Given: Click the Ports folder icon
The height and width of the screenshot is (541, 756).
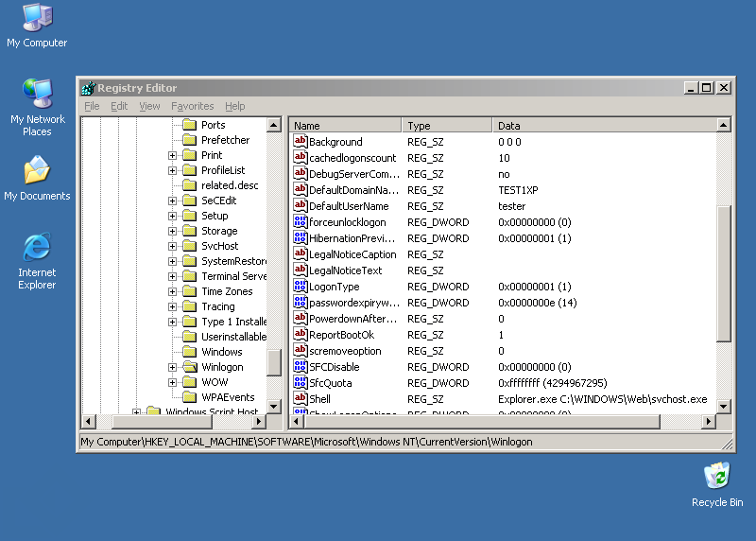Looking at the screenshot, I should point(190,125).
